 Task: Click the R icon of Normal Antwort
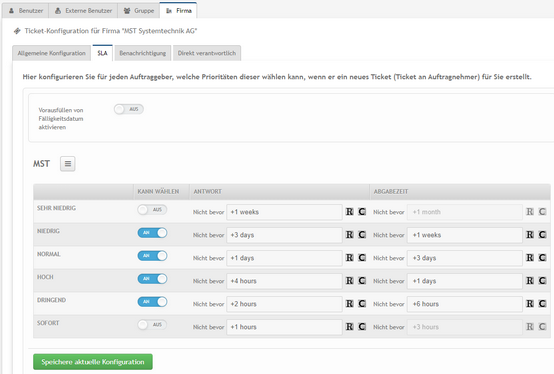click(349, 257)
